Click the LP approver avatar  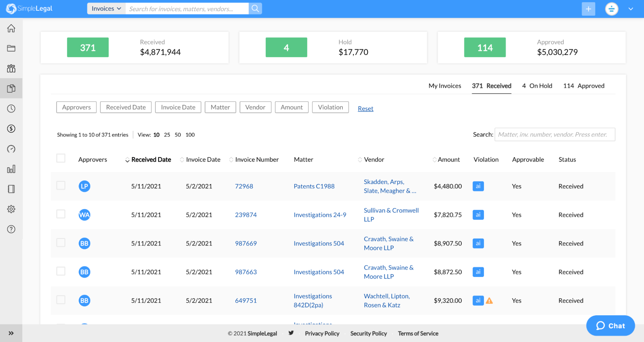[x=84, y=186]
